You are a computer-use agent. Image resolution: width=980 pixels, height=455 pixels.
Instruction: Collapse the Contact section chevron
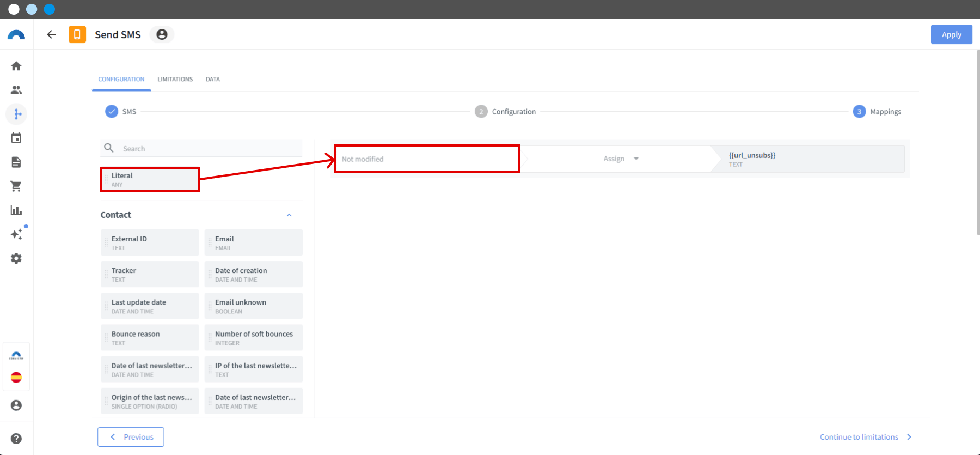pyautogui.click(x=289, y=215)
